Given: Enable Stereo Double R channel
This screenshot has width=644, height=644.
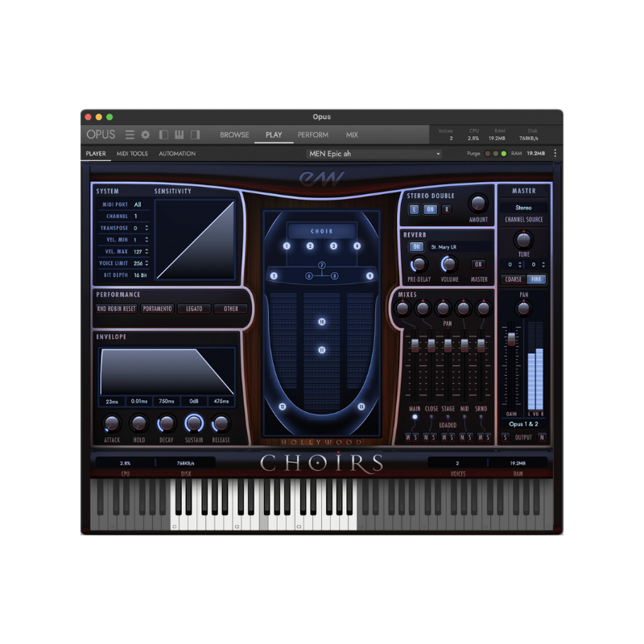Looking at the screenshot, I should 447,209.
